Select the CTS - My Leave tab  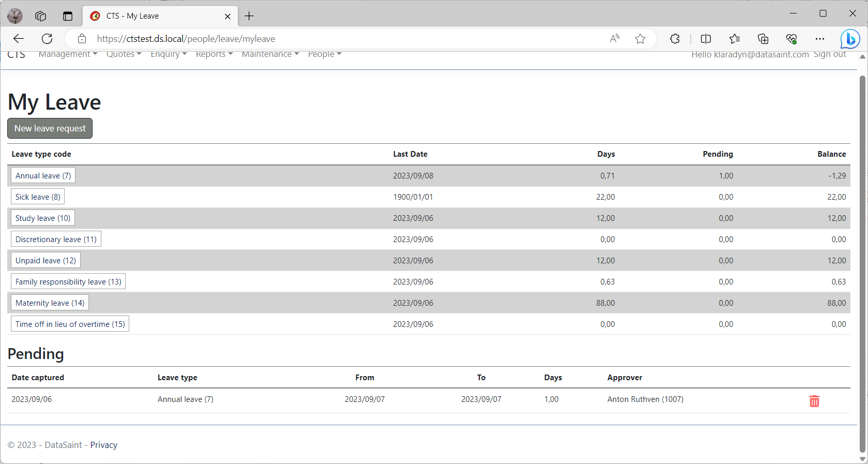[160, 16]
